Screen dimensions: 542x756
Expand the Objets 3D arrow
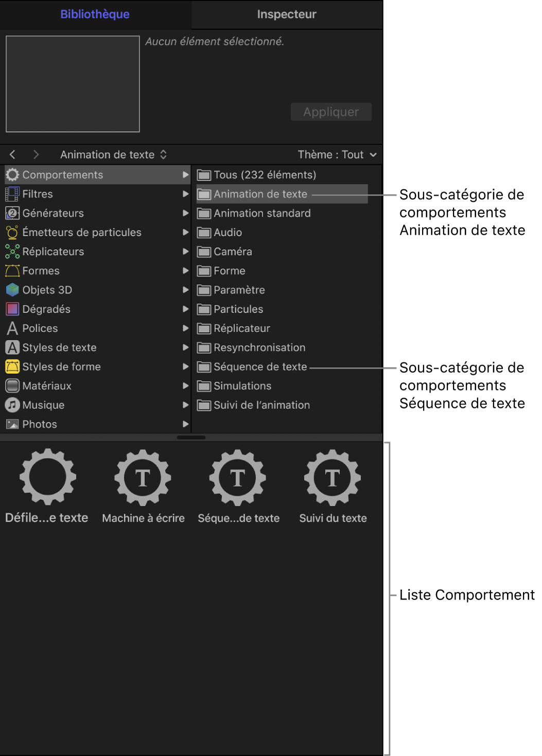coord(185,290)
